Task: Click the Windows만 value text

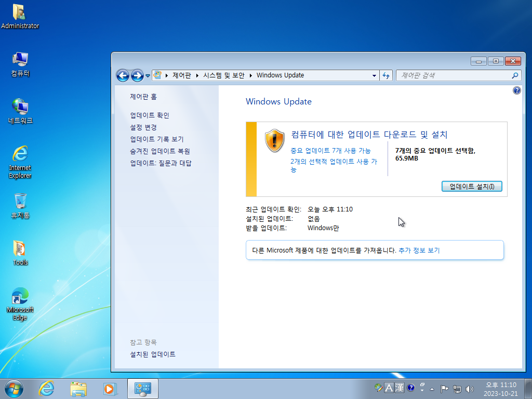Action: tap(323, 228)
